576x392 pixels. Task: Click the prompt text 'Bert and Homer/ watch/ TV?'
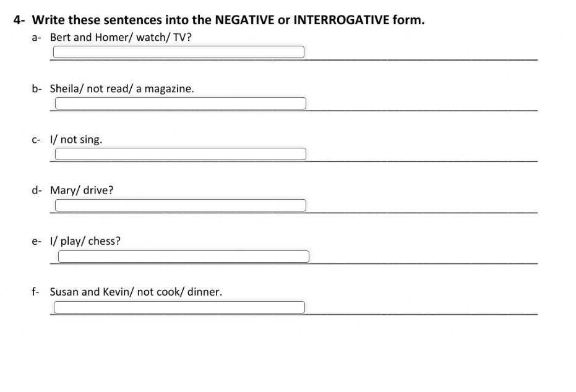pyautogui.click(x=121, y=37)
